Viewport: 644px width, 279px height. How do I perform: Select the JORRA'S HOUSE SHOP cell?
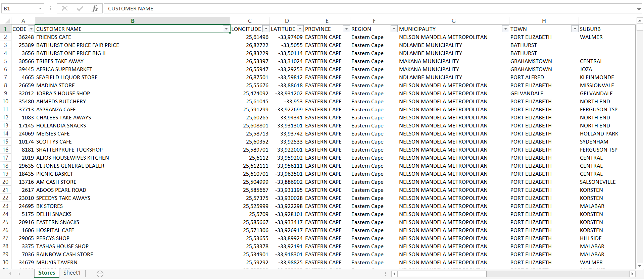133,94
